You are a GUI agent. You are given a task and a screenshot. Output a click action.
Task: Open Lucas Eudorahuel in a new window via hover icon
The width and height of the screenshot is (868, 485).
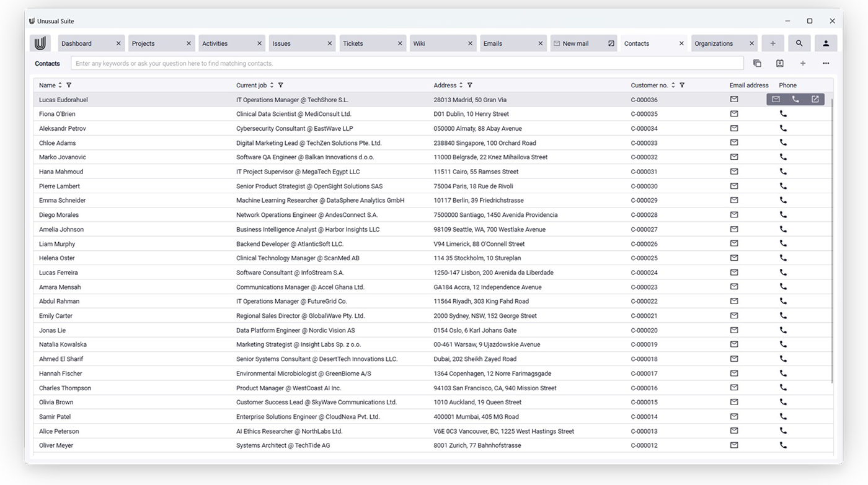pyautogui.click(x=815, y=99)
